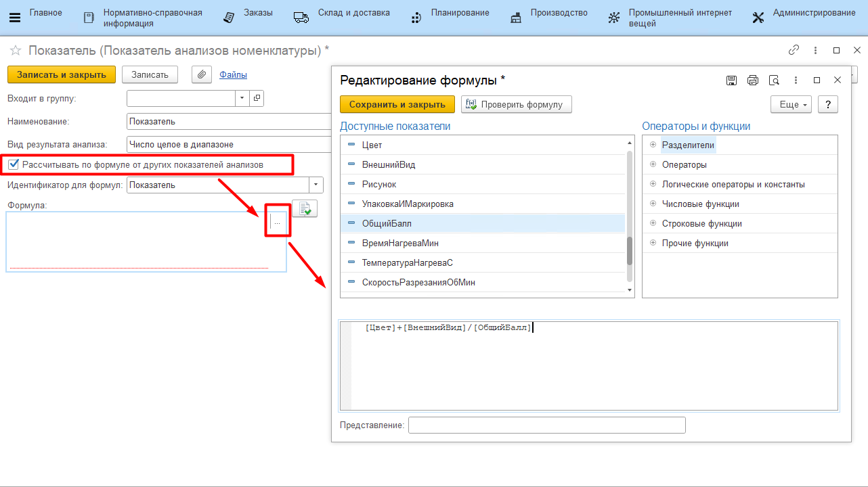Click the formula check icon beside Формула field
The height and width of the screenshot is (487, 868).
click(x=305, y=209)
